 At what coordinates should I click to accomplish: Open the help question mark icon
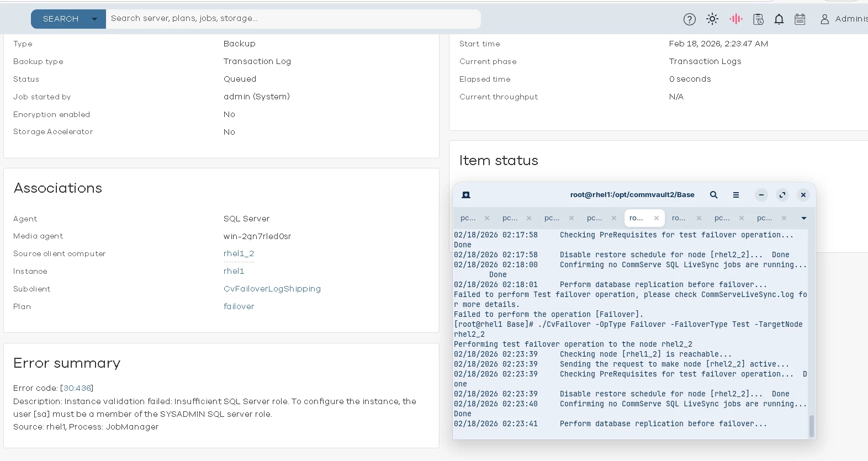coord(689,19)
